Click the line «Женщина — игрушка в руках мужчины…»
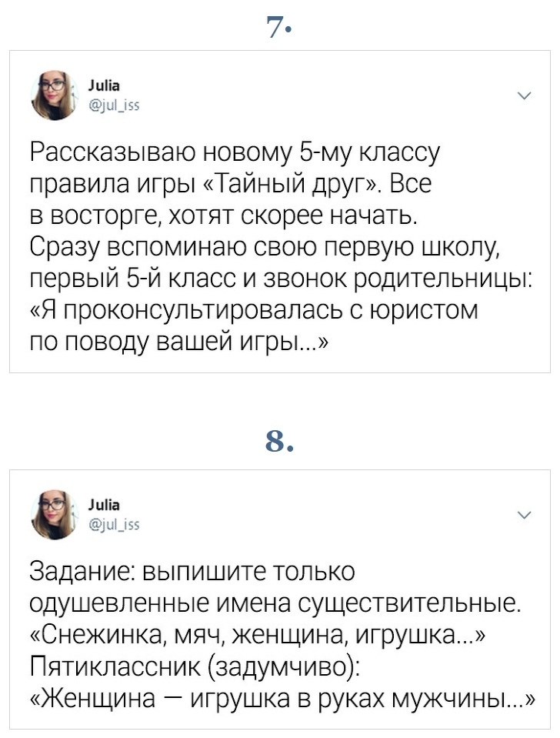Screen dimensions: 560x738 pyautogui.click(x=282, y=699)
